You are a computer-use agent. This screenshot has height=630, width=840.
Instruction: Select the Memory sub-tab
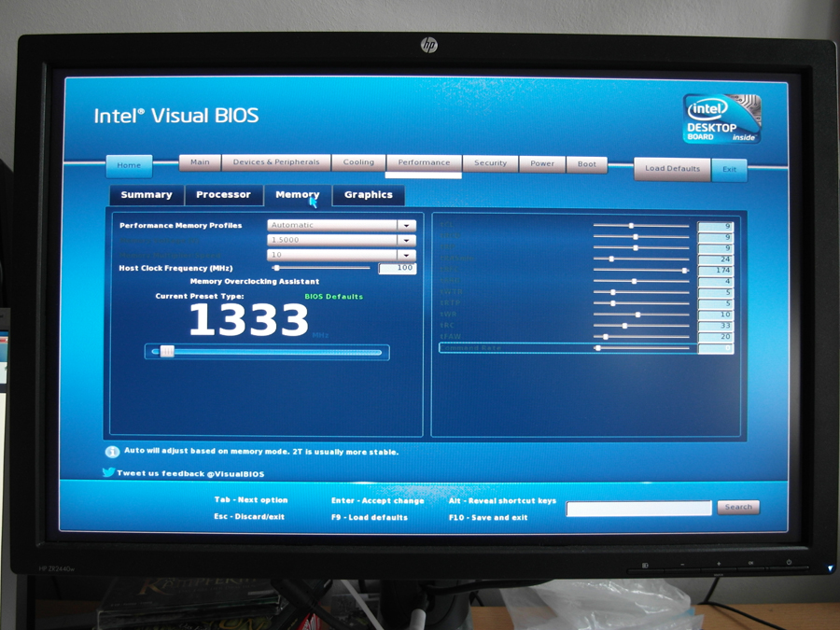click(298, 195)
